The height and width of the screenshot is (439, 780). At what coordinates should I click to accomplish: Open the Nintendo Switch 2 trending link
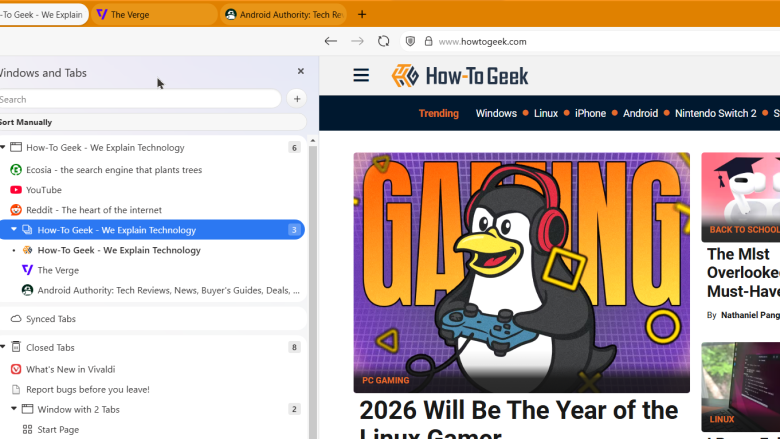(x=715, y=113)
